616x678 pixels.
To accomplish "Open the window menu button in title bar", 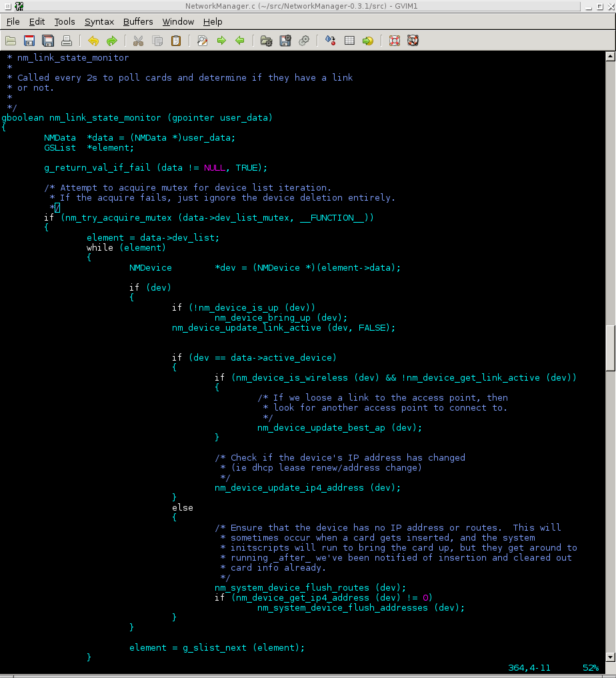I will pos(8,6).
